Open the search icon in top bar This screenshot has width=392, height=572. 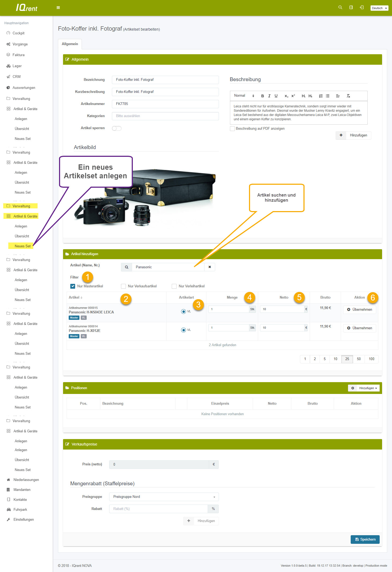340,8
